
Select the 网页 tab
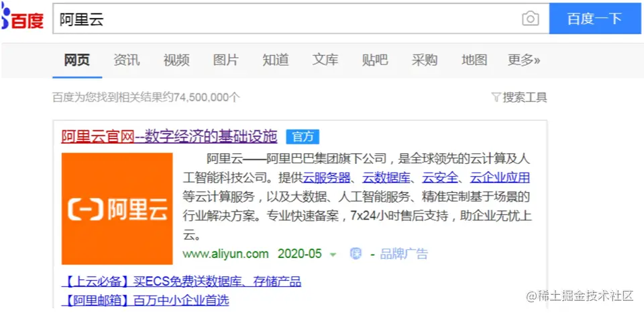[76, 60]
